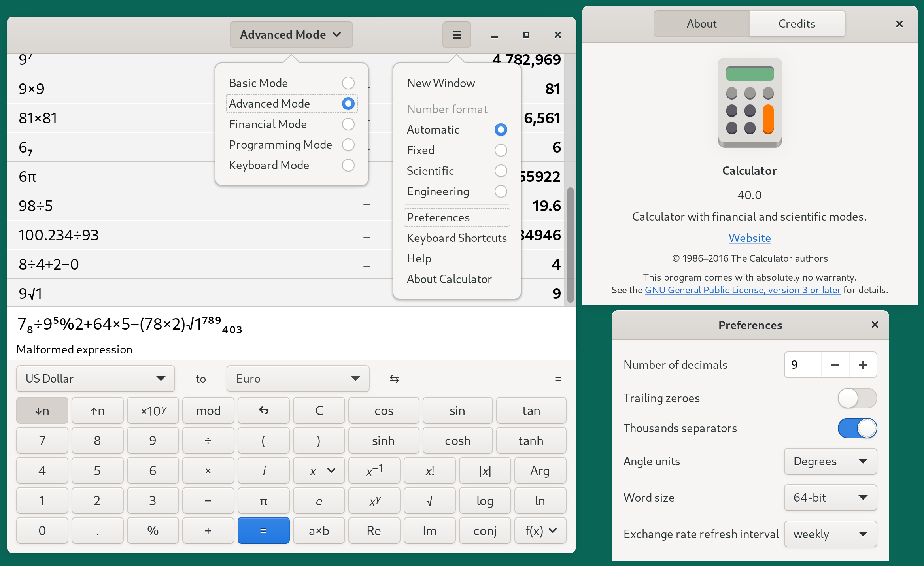Open the Advanced Mode dropdown button
Image resolution: width=924 pixels, height=566 pixels.
tap(291, 35)
